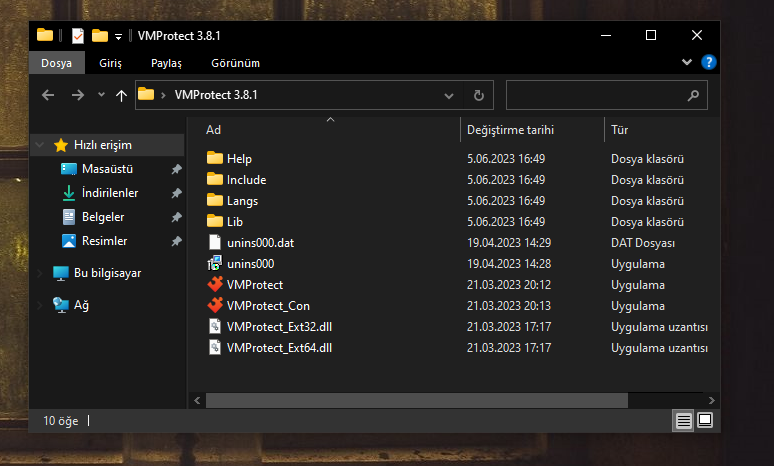This screenshot has width=774, height=466.
Task: Select the Langs folder icon
Action: click(215, 200)
